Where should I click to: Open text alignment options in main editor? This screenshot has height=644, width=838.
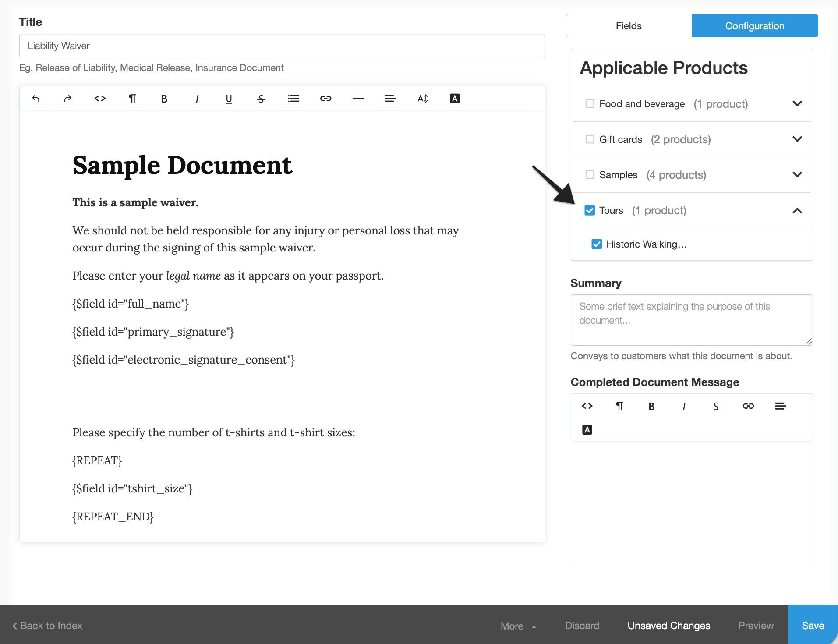(x=390, y=99)
